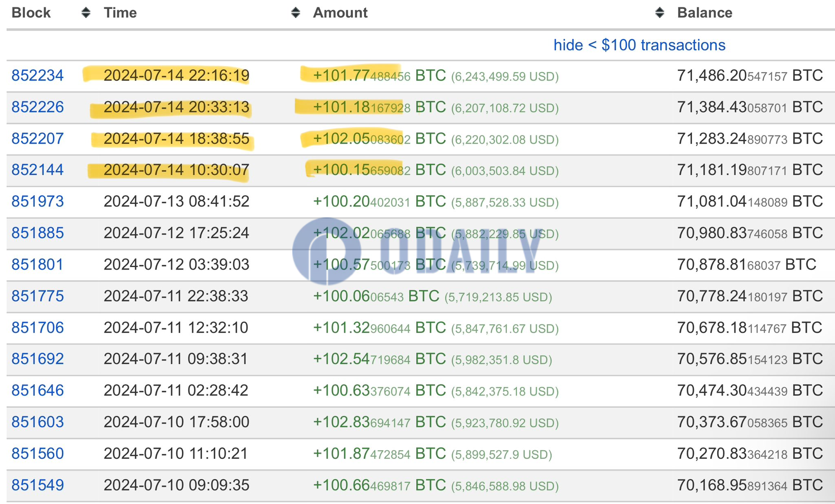Click amount +102.05083602 BTC
Viewport: 835px width, 504px height.
[x=380, y=139]
